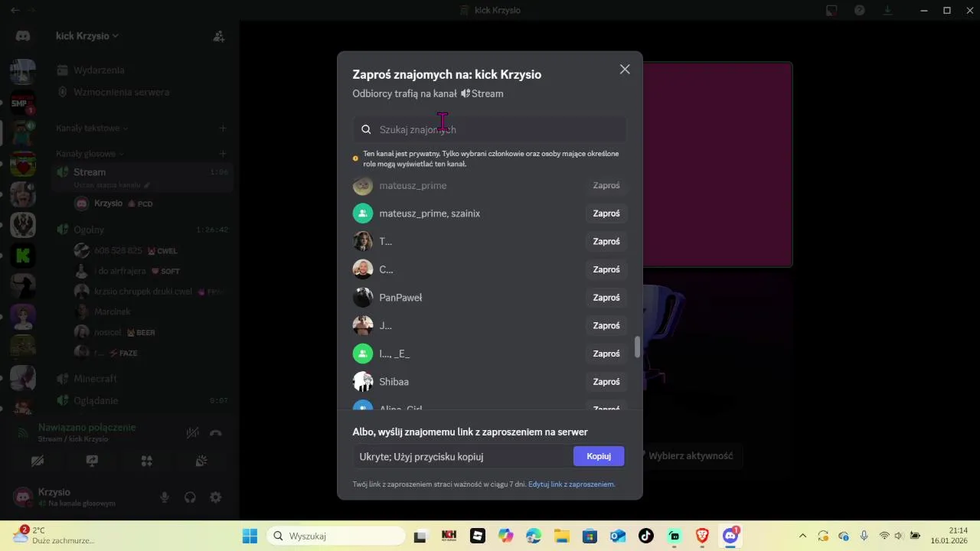Click the invite people icon beside server name
The width and height of the screenshot is (980, 551).
click(x=219, y=36)
